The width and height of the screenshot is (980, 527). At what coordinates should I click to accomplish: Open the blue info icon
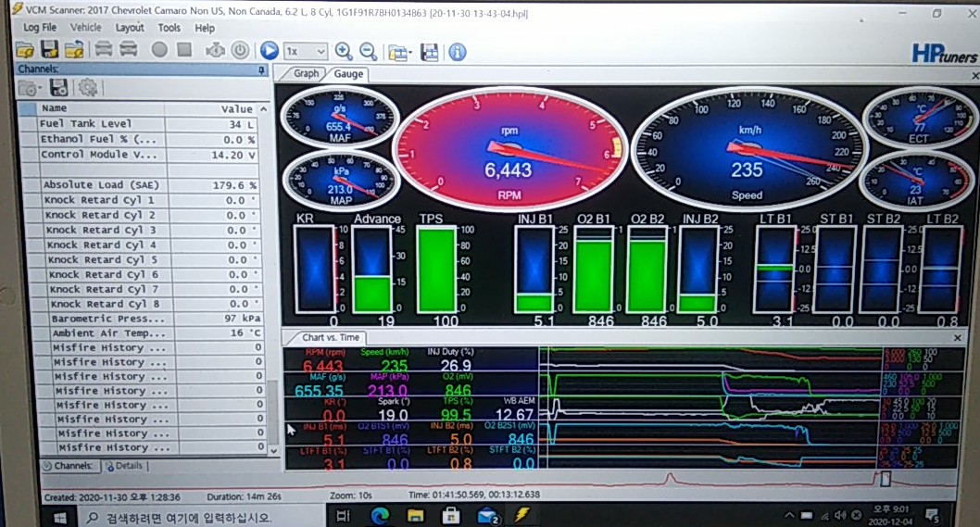point(458,53)
